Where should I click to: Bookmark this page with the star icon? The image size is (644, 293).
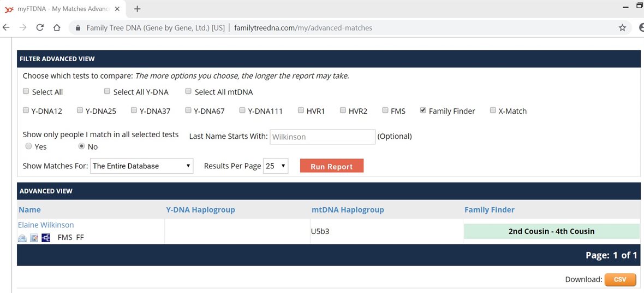coord(622,28)
